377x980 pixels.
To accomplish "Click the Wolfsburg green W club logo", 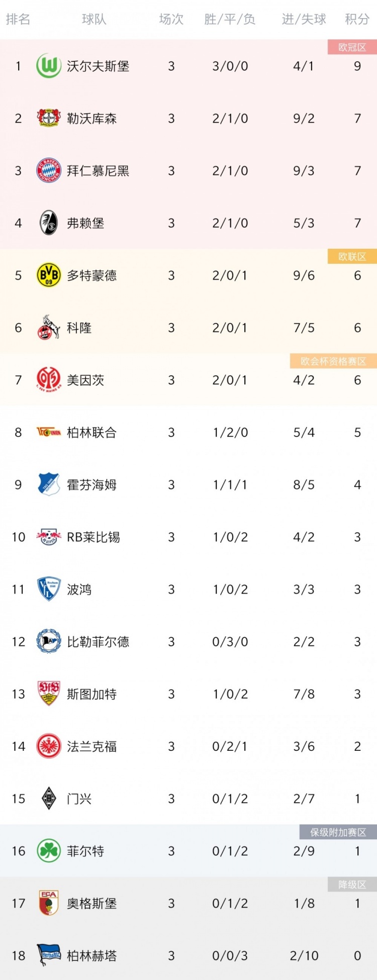I will (49, 66).
